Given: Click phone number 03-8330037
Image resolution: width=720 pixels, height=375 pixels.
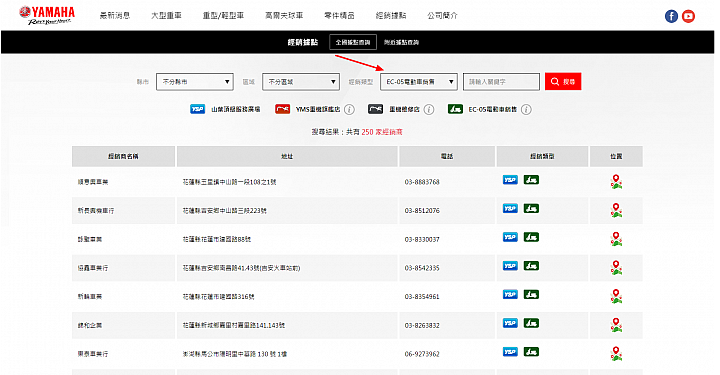Looking at the screenshot, I should pyautogui.click(x=422, y=240).
